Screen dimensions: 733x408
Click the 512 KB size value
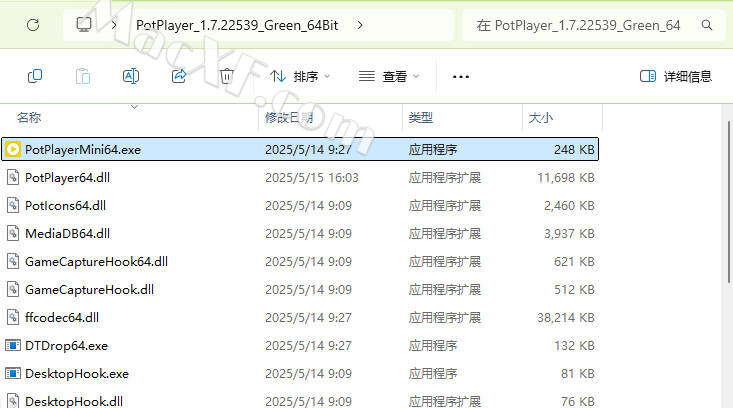(x=575, y=290)
